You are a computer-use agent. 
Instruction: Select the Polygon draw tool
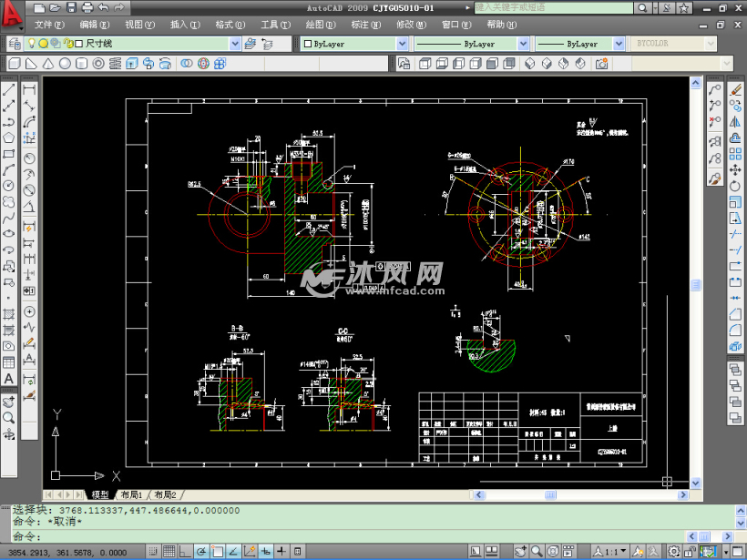(x=8, y=138)
